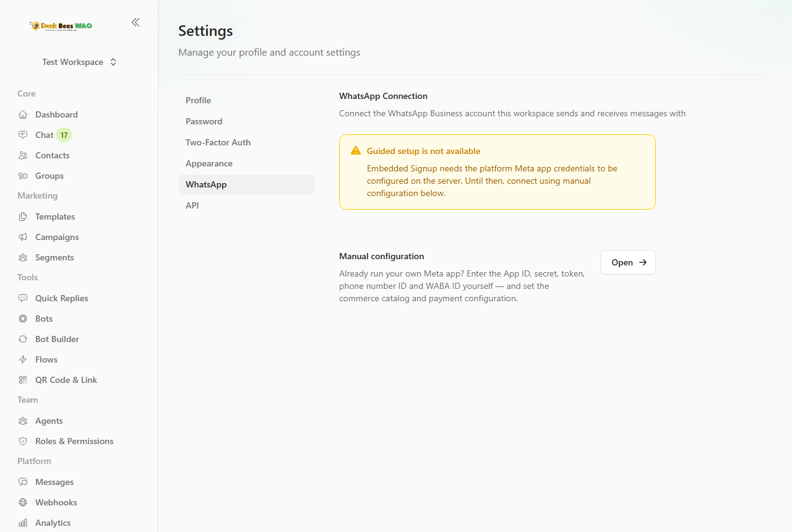Click the 'WhatsApp Connection' section title
Viewport: 792px width, 532px height.
click(384, 96)
